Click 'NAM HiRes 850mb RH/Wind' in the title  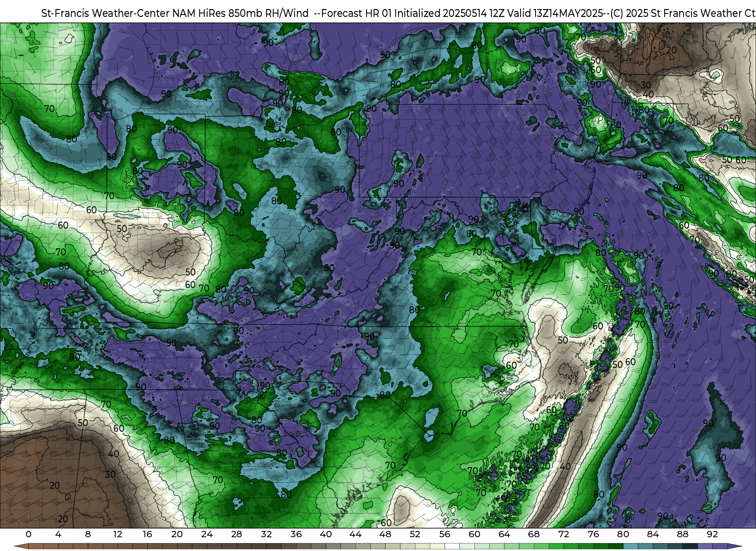(x=241, y=13)
